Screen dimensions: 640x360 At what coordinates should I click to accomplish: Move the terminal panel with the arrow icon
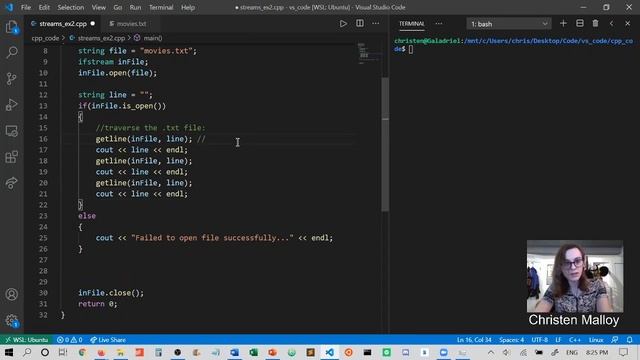coord(611,24)
